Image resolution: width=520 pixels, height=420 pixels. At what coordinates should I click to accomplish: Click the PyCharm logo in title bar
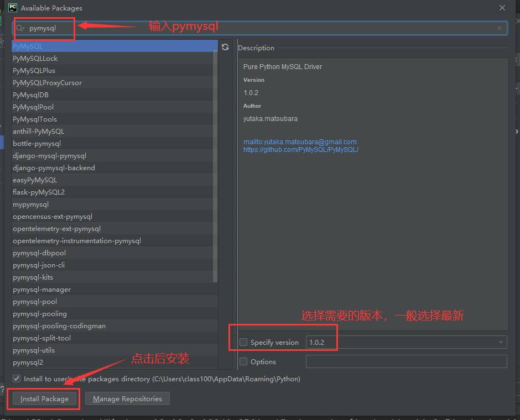[x=13, y=8]
